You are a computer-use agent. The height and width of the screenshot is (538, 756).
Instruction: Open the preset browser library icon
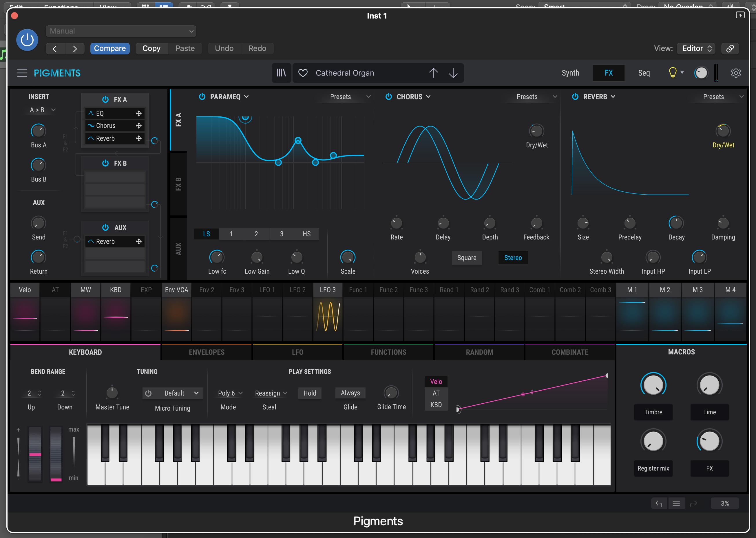[x=281, y=73]
